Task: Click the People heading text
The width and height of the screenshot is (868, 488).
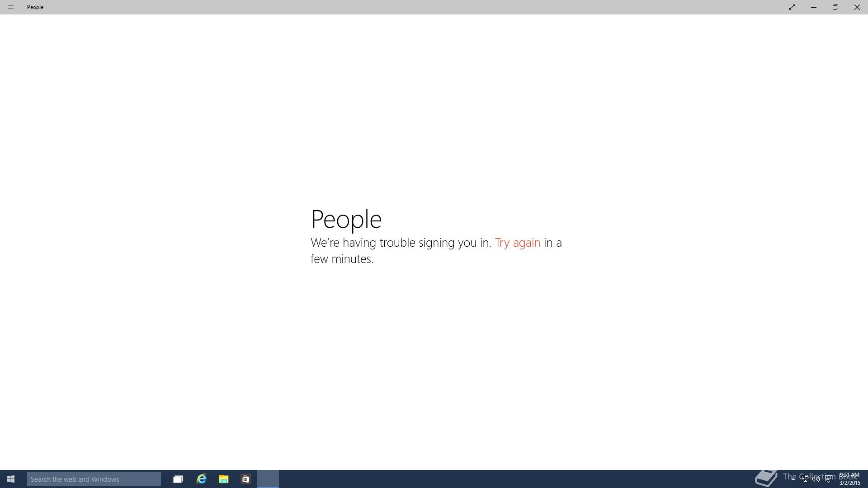Action: (346, 220)
